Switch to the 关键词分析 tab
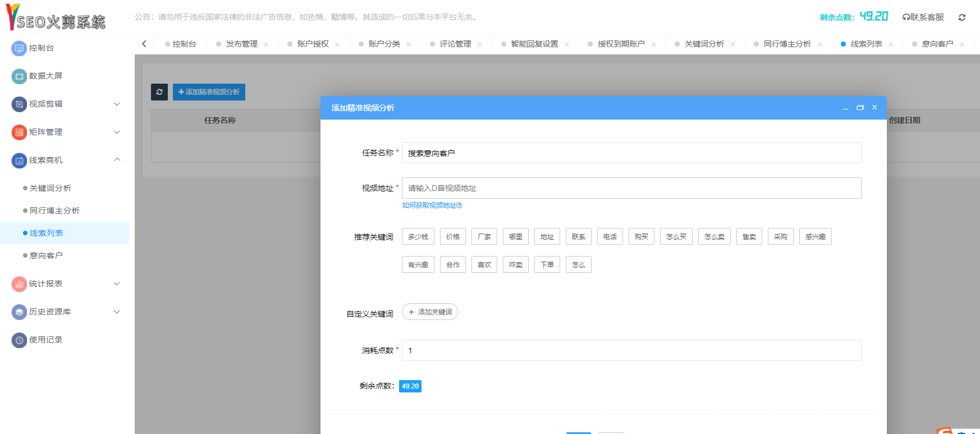This screenshot has height=434, width=980. coord(704,44)
